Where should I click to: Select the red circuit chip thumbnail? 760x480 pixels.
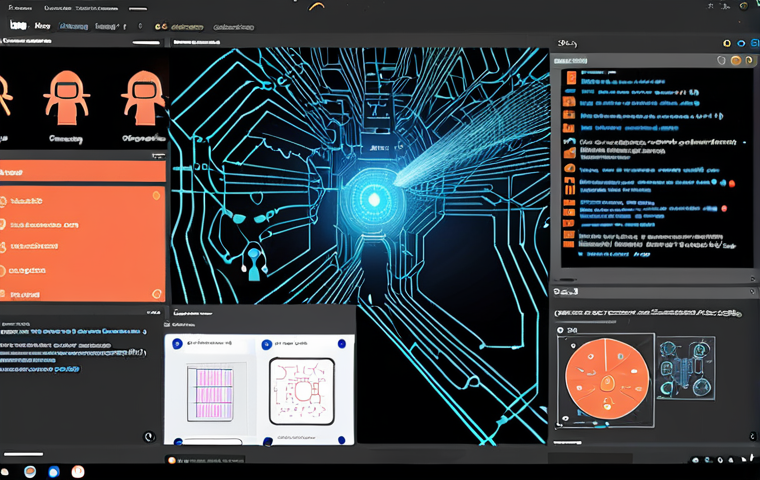301,391
